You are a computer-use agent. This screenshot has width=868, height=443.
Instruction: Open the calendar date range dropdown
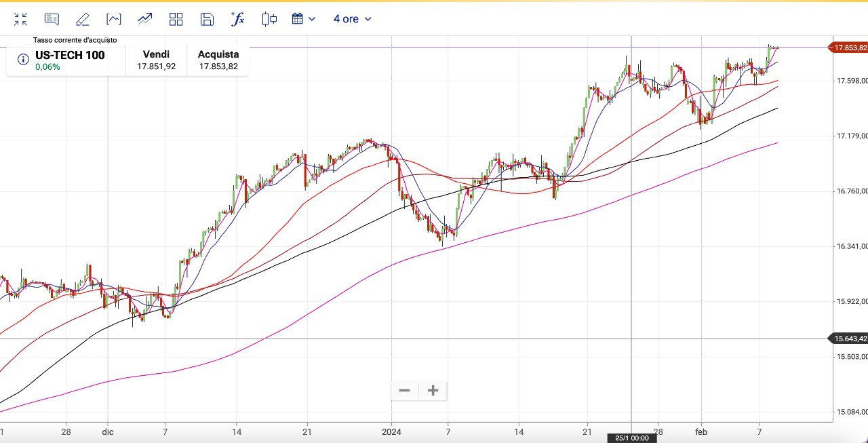(304, 19)
